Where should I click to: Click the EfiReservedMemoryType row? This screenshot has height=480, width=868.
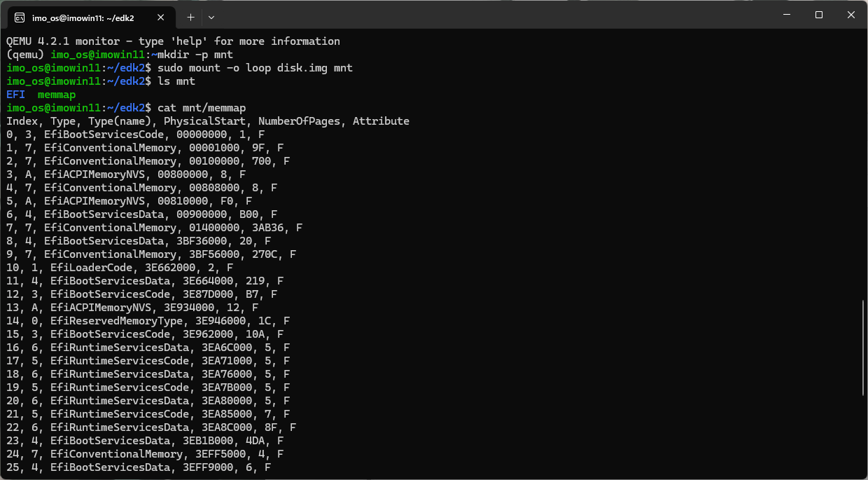148,321
